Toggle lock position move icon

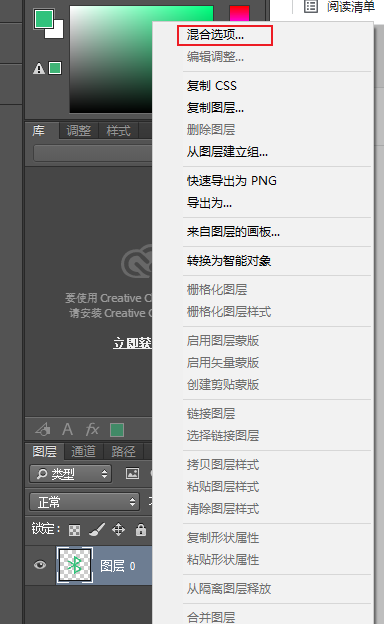click(x=119, y=530)
